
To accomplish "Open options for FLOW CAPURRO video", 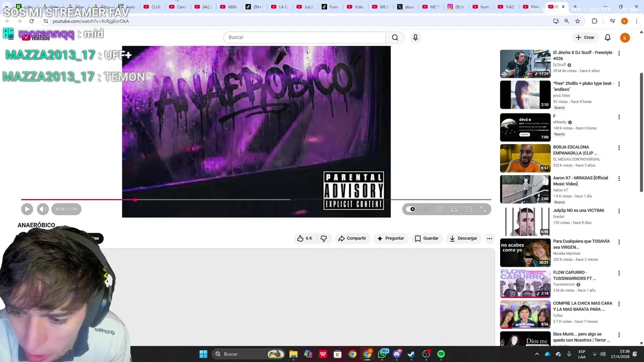I will coord(619,273).
